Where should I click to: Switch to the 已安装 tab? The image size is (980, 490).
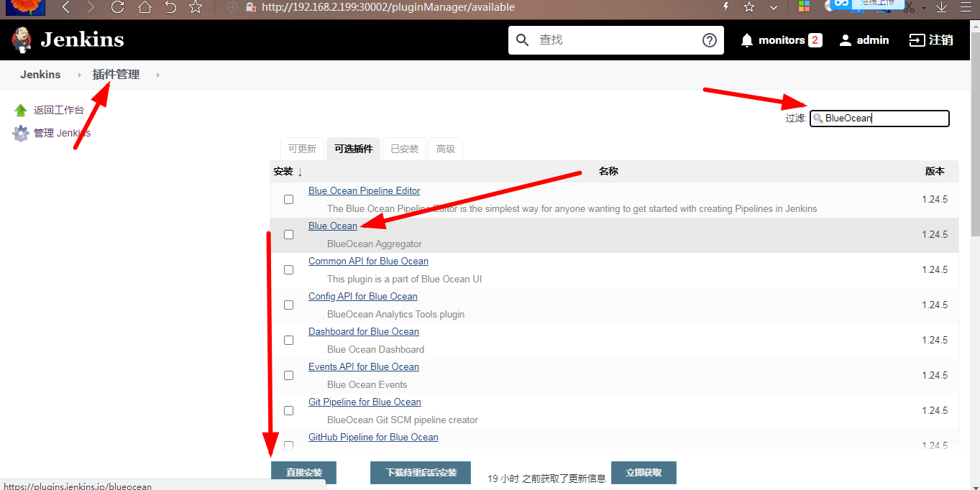point(404,149)
